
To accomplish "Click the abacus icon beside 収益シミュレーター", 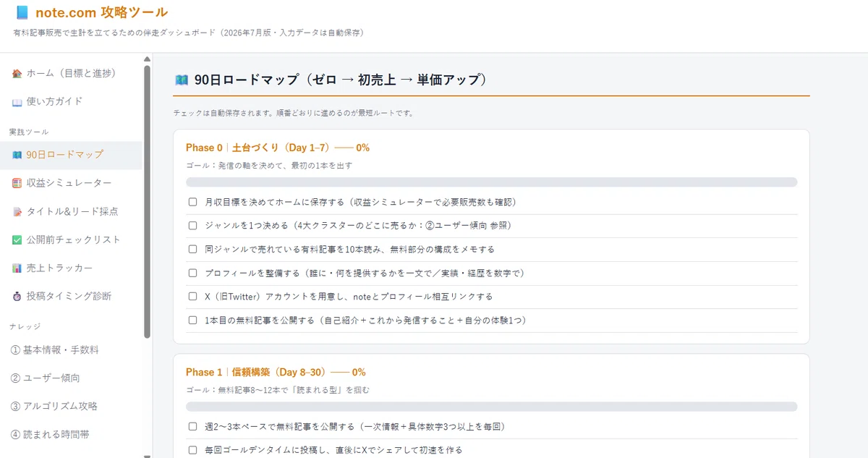I will click(x=17, y=184).
